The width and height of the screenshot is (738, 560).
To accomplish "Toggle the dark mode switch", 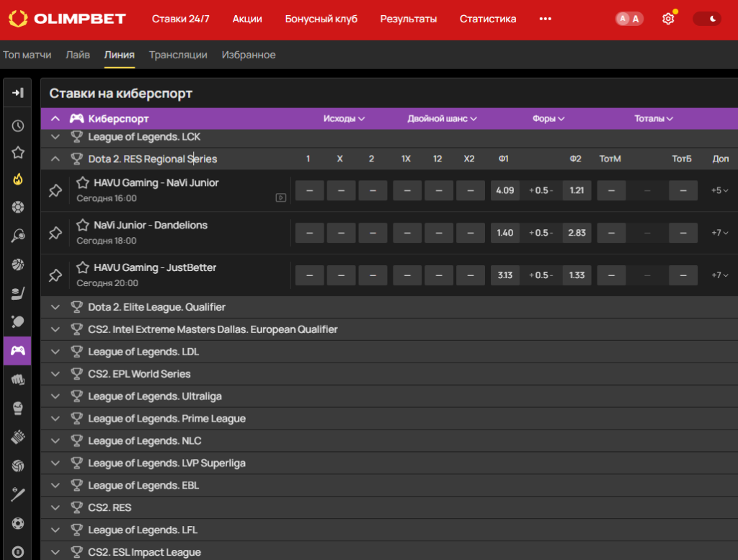I will (x=706, y=19).
